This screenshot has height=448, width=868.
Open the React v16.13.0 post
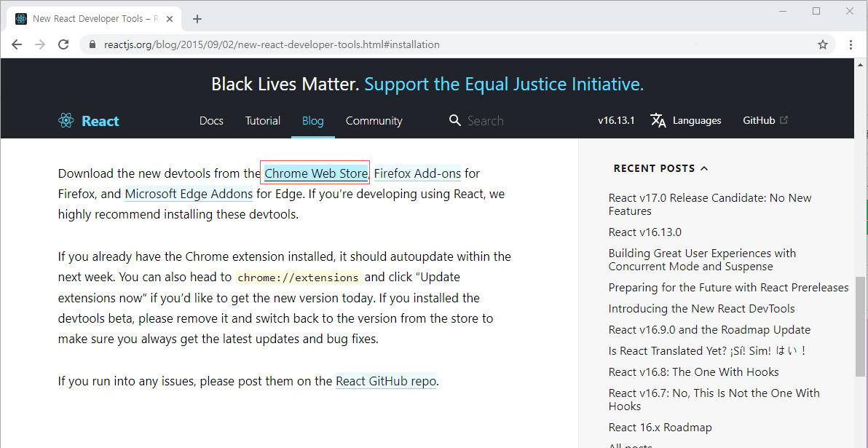(x=645, y=232)
